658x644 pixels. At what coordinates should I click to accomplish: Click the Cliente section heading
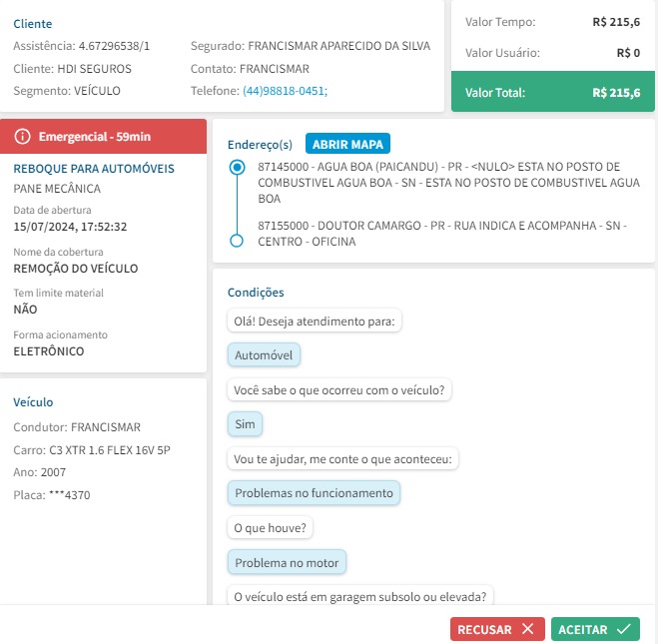[33, 23]
